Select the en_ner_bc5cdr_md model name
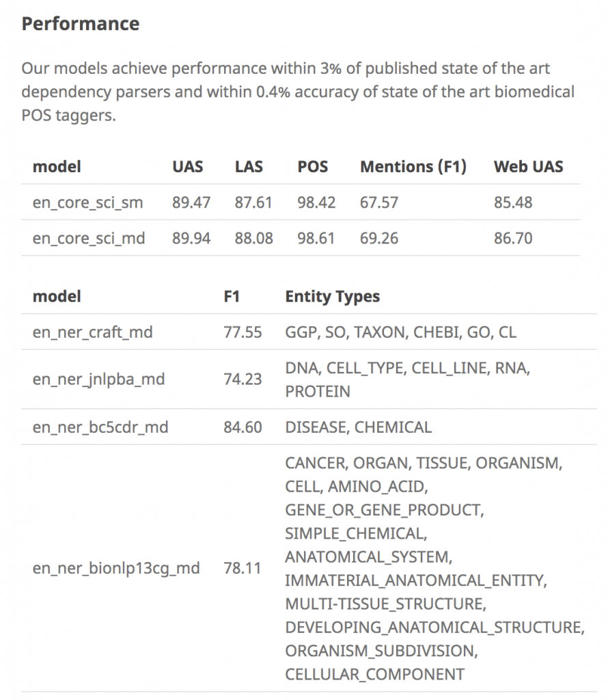This screenshot has height=700, width=608. pyautogui.click(x=100, y=427)
